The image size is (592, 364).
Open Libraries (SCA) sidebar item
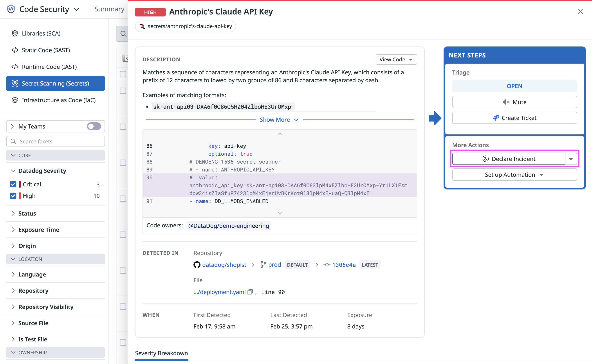tap(41, 34)
